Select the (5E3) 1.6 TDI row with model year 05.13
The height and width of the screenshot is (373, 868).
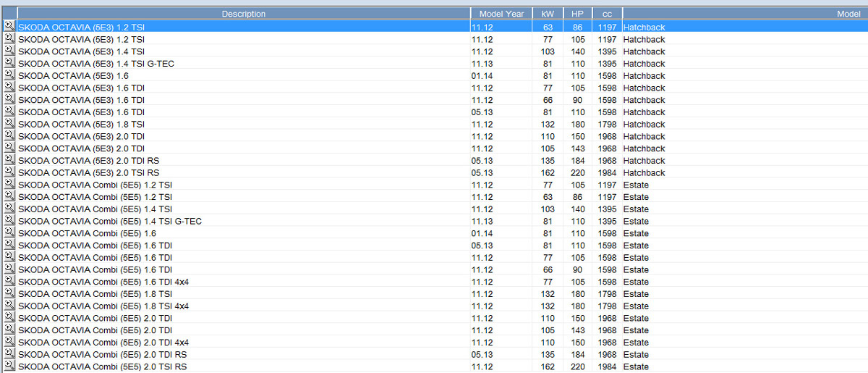[434, 112]
